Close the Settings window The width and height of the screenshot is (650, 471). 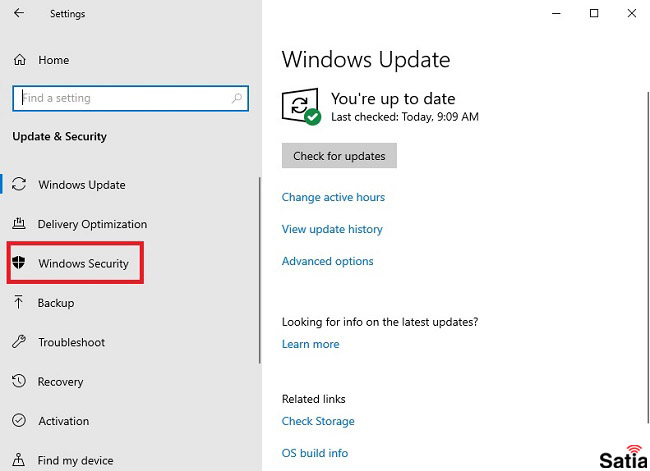632,13
